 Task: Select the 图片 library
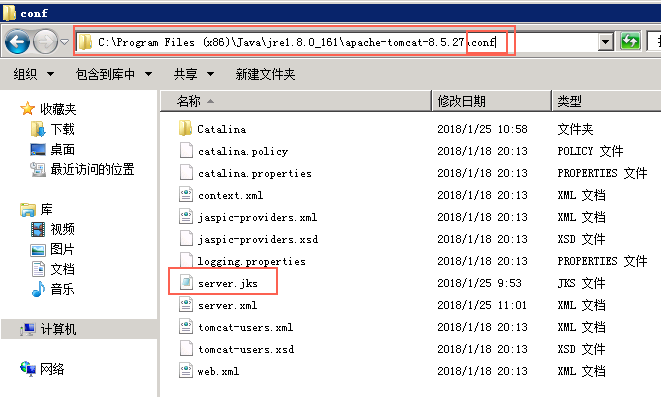click(x=62, y=249)
